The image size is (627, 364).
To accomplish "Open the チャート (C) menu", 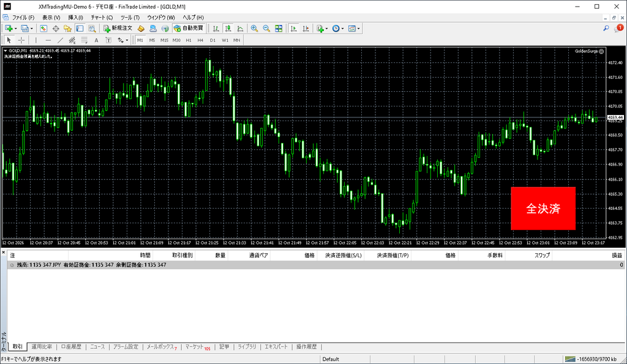I will pos(102,18).
